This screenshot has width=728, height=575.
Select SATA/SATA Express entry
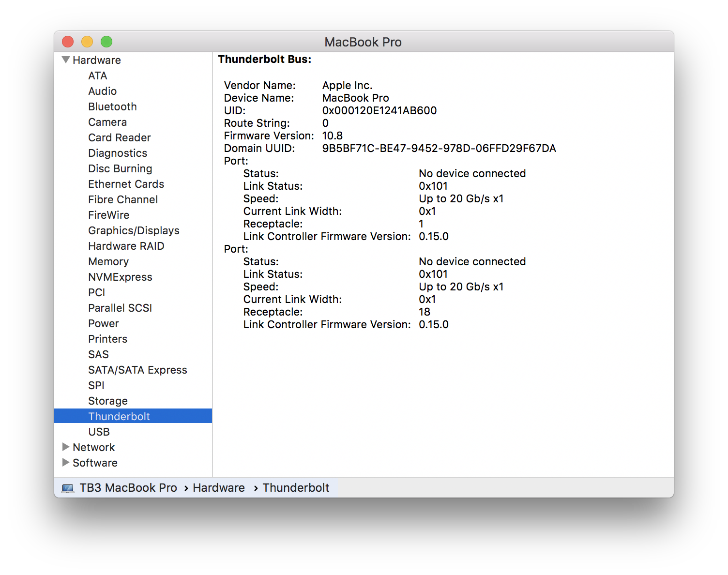(137, 370)
